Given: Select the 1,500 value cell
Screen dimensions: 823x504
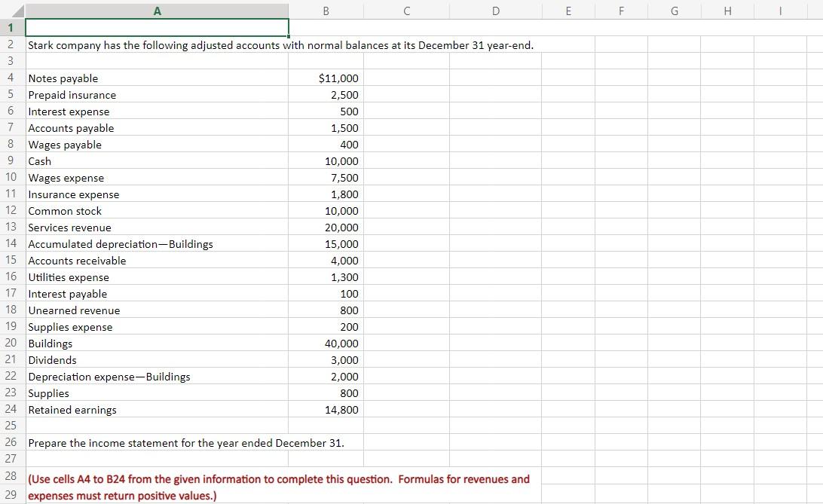Looking at the screenshot, I should coord(326,128).
